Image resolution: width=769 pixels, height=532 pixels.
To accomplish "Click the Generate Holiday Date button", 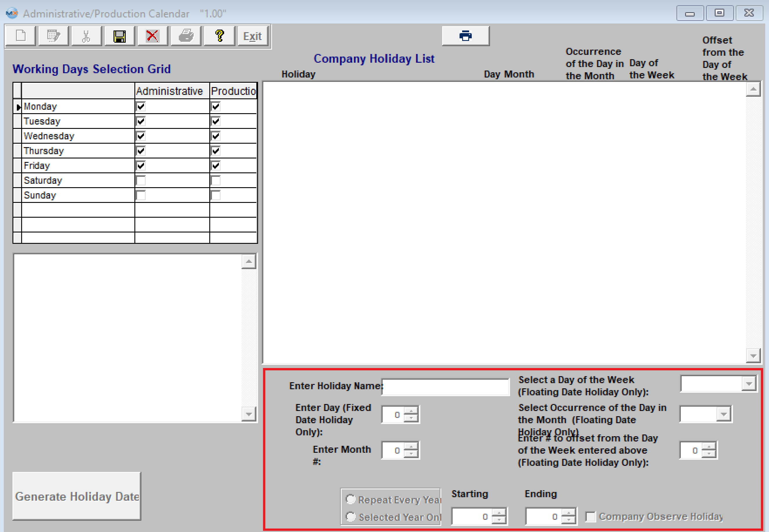I will [x=77, y=496].
